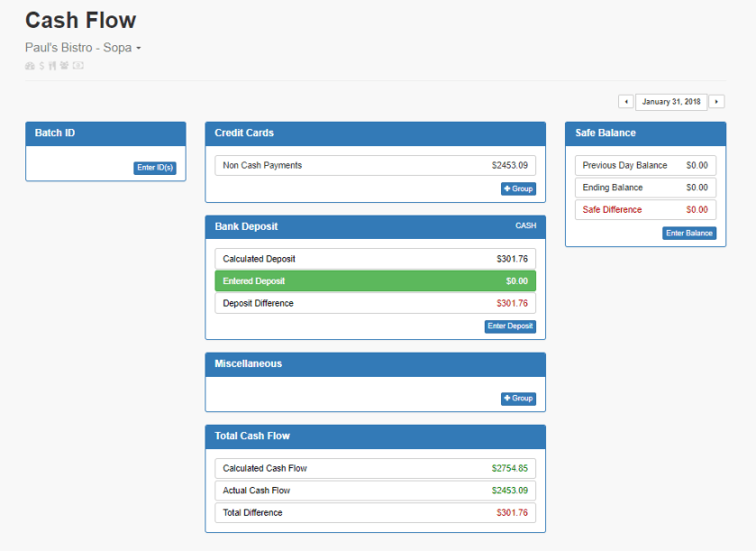Image resolution: width=756 pixels, height=551 pixels.
Task: Click the cash bill icon
Action: click(77, 65)
